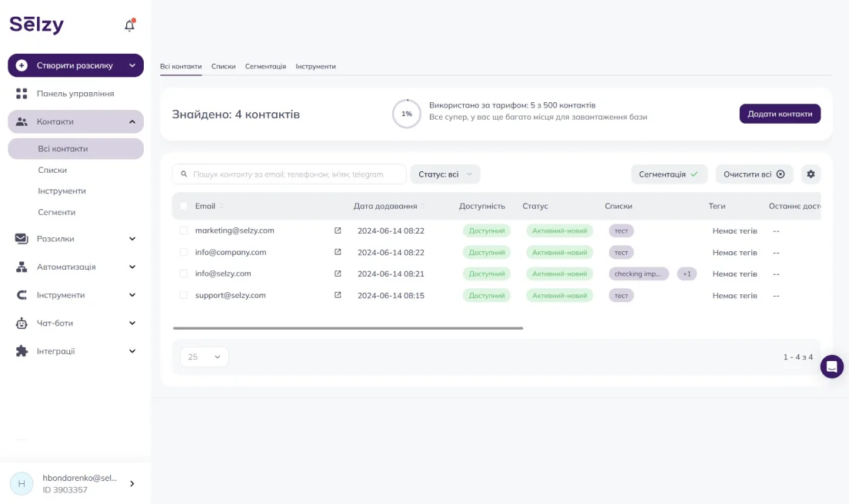Switch to the Списки tab

coord(223,67)
